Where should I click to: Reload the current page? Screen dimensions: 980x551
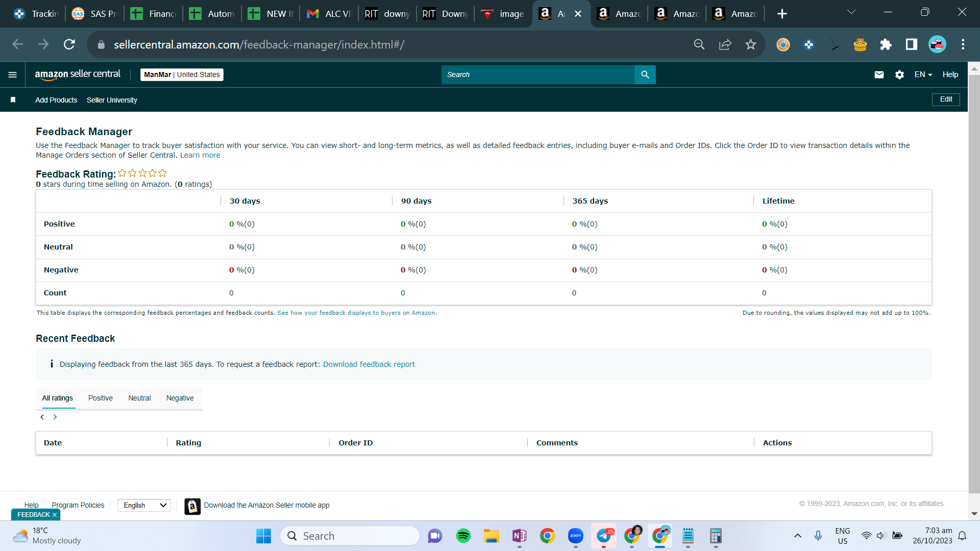(69, 44)
